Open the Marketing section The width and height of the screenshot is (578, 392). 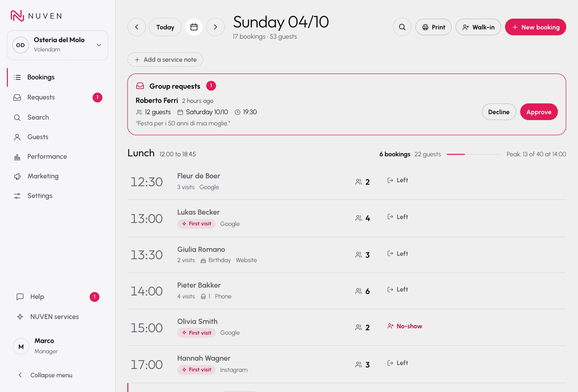[x=58, y=176]
